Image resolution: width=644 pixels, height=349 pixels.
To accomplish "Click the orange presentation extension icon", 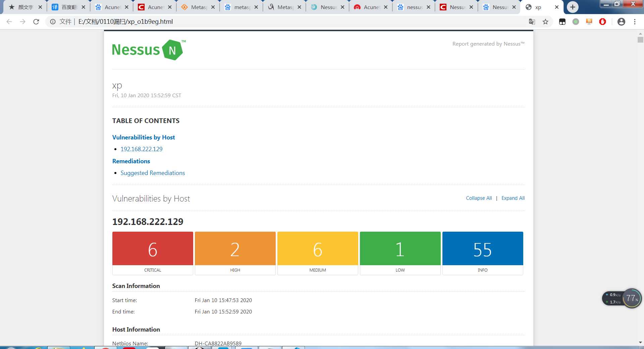I will pyautogui.click(x=589, y=22).
